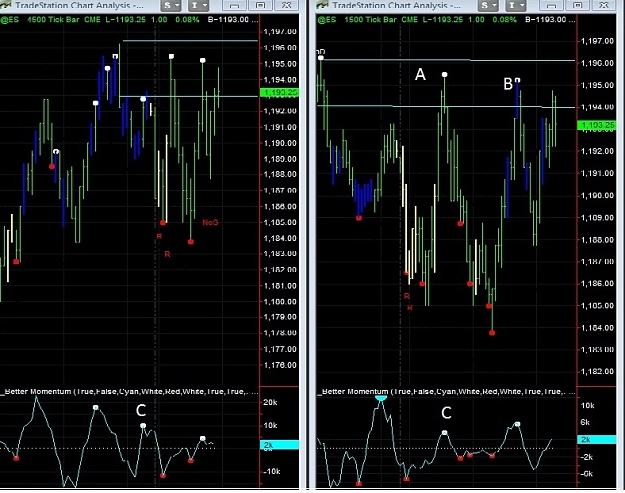Click the red NoS label on the chart
This screenshot has height=493, width=625.
coord(210,222)
